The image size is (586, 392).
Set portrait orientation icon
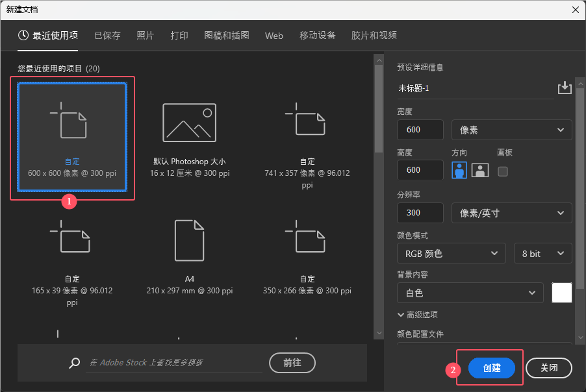459,170
